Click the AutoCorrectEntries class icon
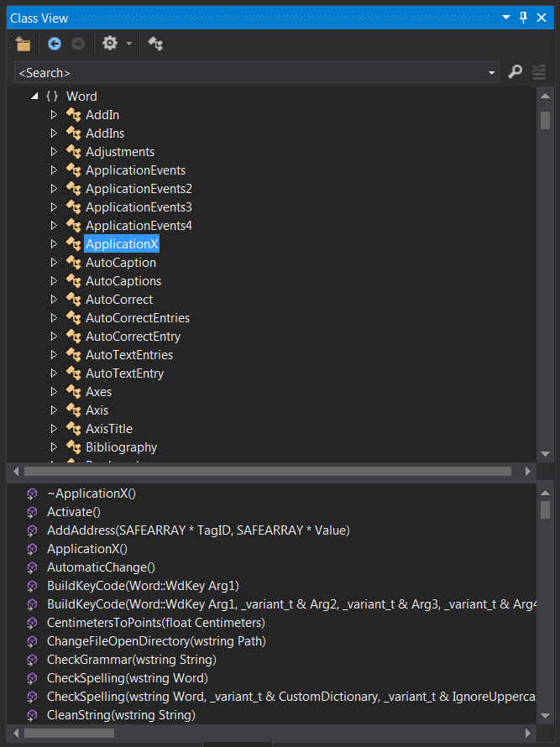 [73, 318]
